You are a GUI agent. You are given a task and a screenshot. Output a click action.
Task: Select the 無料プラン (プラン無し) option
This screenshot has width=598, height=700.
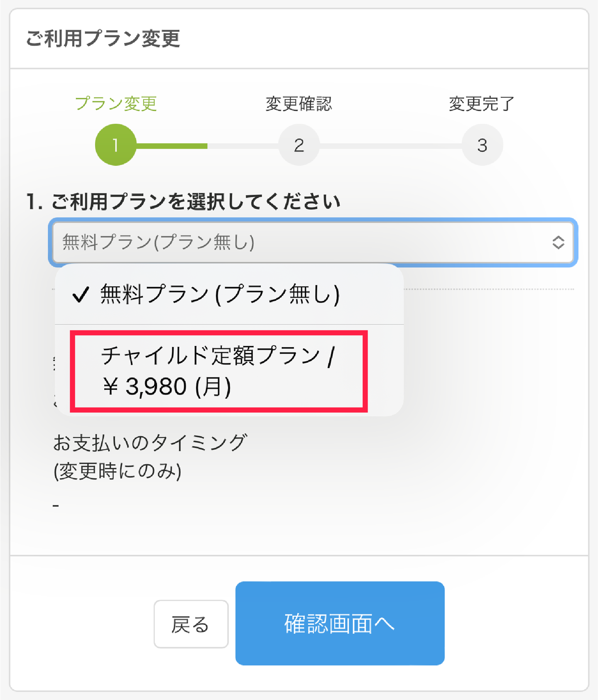pyautogui.click(x=220, y=295)
